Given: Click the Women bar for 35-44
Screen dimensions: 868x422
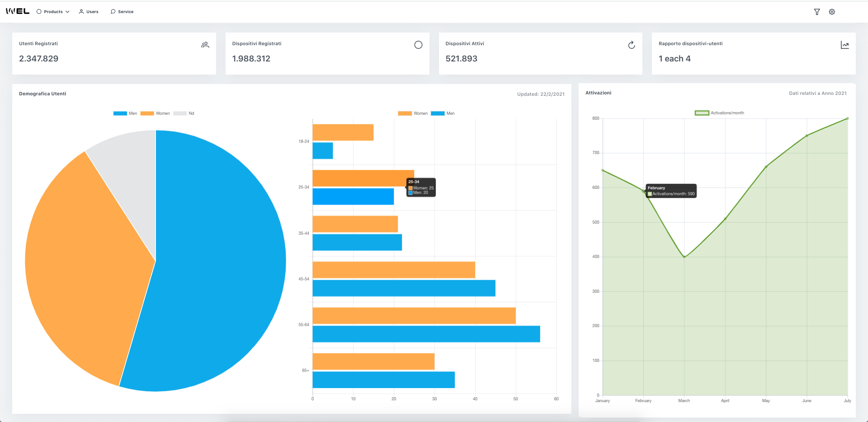Looking at the screenshot, I should pyautogui.click(x=355, y=224).
